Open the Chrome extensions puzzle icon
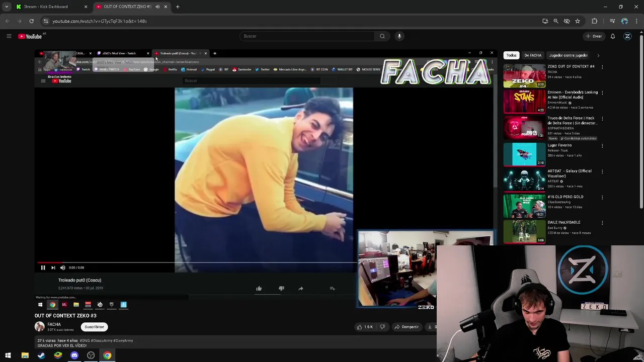 click(595, 21)
